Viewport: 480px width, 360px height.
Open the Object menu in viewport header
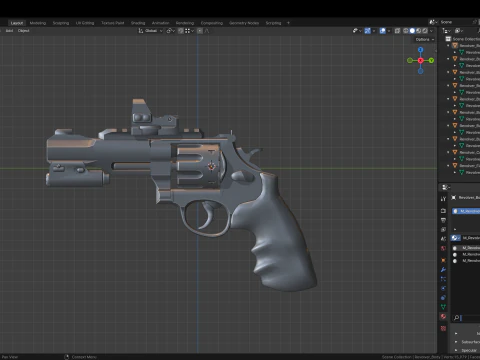point(23,31)
